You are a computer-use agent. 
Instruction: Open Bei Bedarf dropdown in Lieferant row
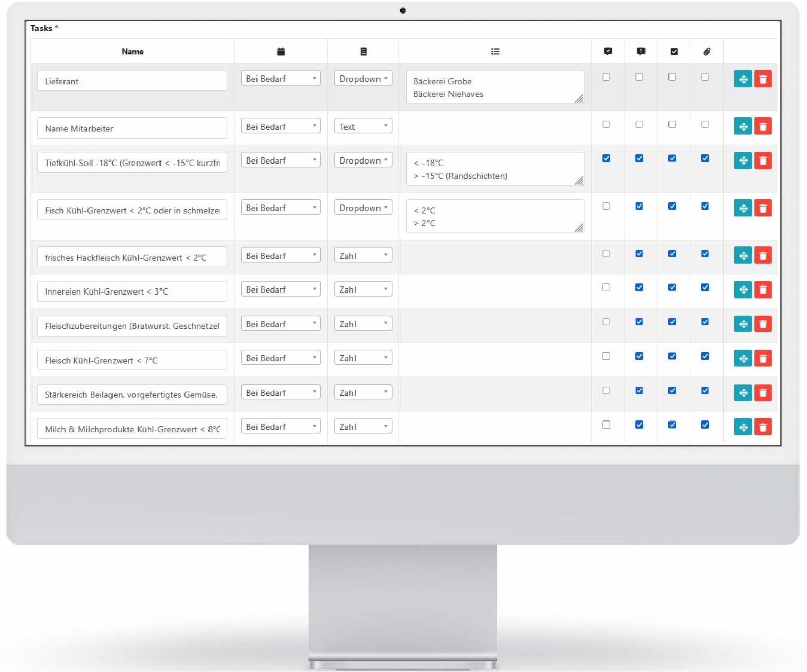(281, 78)
